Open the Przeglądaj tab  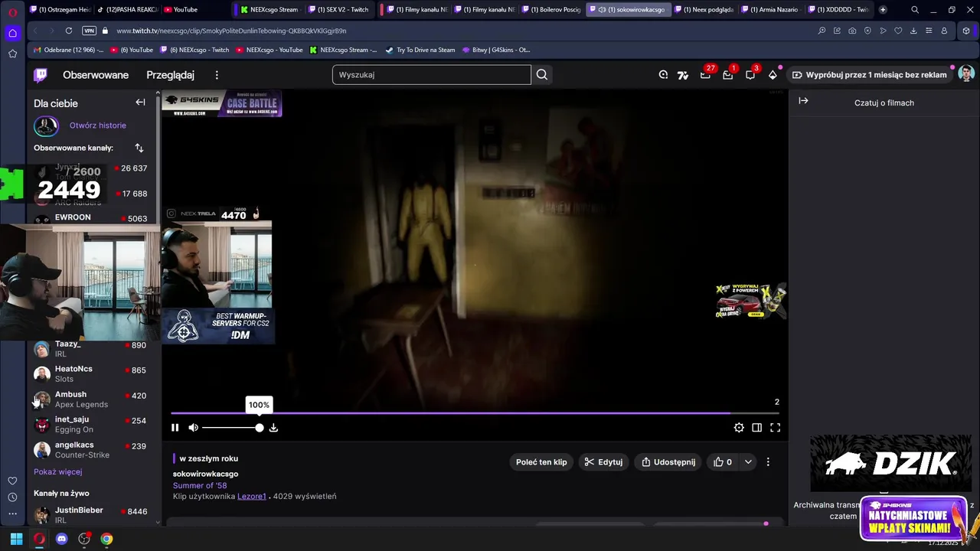(x=171, y=75)
